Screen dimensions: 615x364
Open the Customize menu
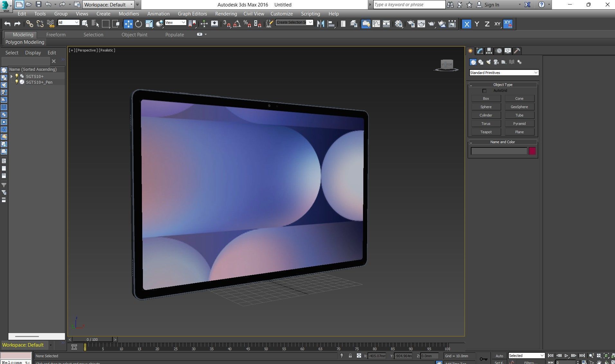pos(282,14)
